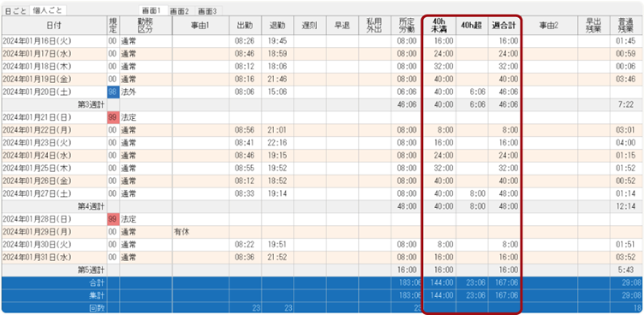The height and width of the screenshot is (315, 644).
Task: Click the 週合計 column header
Action: [504, 26]
